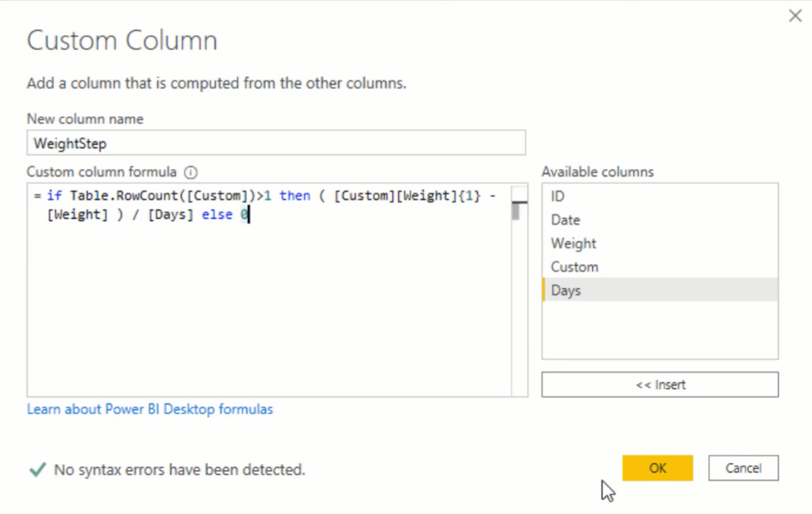Image resolution: width=812 pixels, height=514 pixels.
Task: Click the formula info icon
Action: (x=190, y=172)
